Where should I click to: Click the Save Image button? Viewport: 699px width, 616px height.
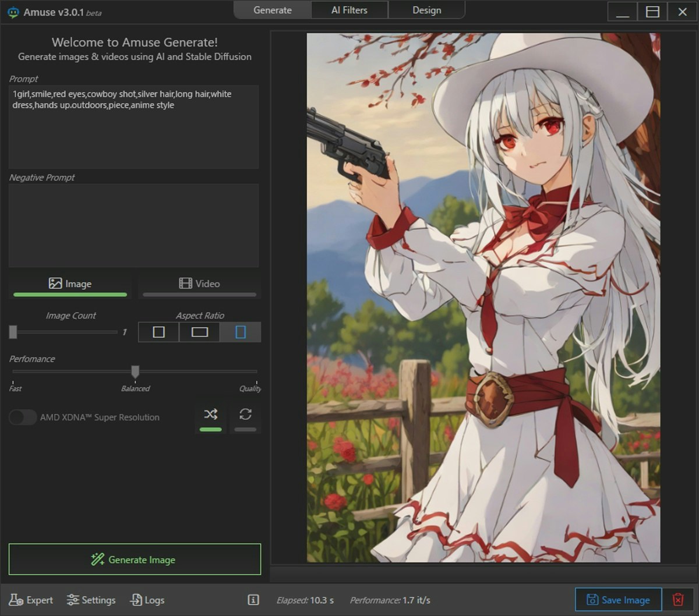coord(618,600)
